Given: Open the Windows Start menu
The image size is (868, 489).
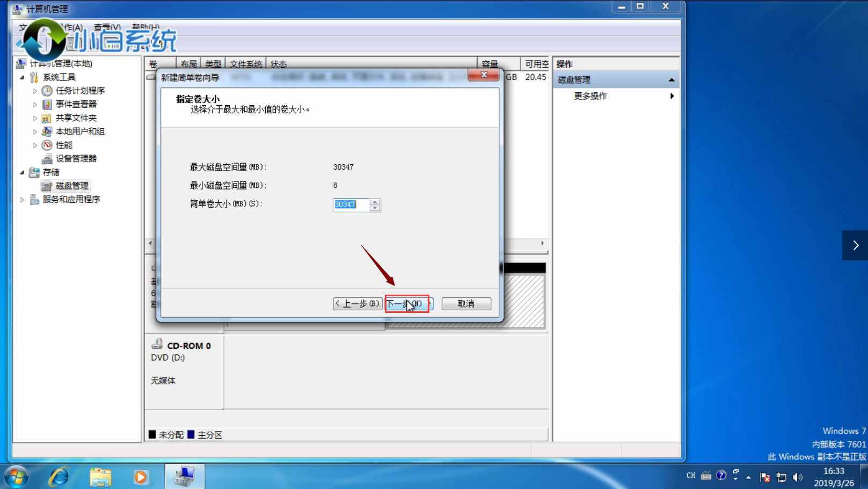Looking at the screenshot, I should [x=16, y=477].
